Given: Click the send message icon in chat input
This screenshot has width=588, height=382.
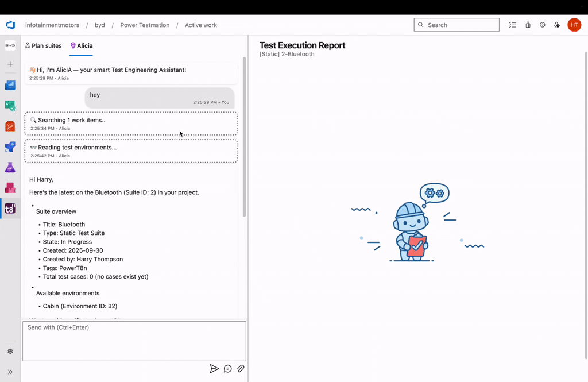Looking at the screenshot, I should tap(214, 368).
